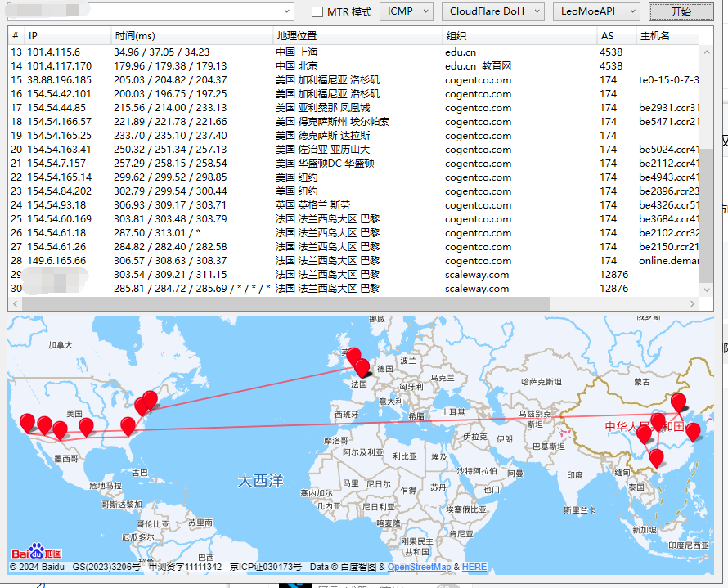Viewport: 728px width, 588px height.
Task: Click the 组织 column header
Action: [519, 36]
